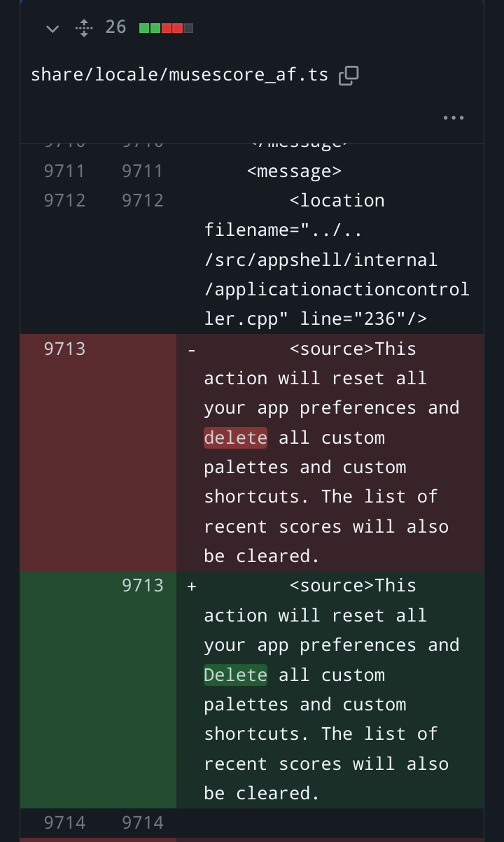
Task: Copy the file path to clipboard
Action: point(349,76)
